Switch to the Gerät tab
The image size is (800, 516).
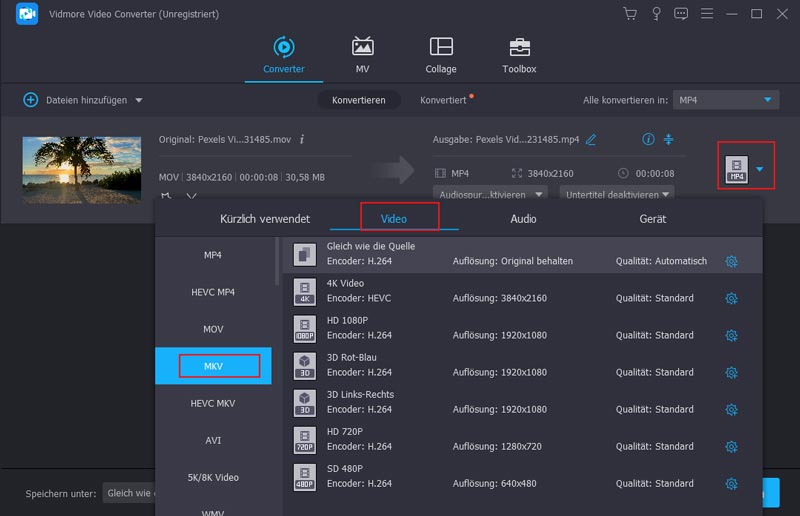[653, 218]
